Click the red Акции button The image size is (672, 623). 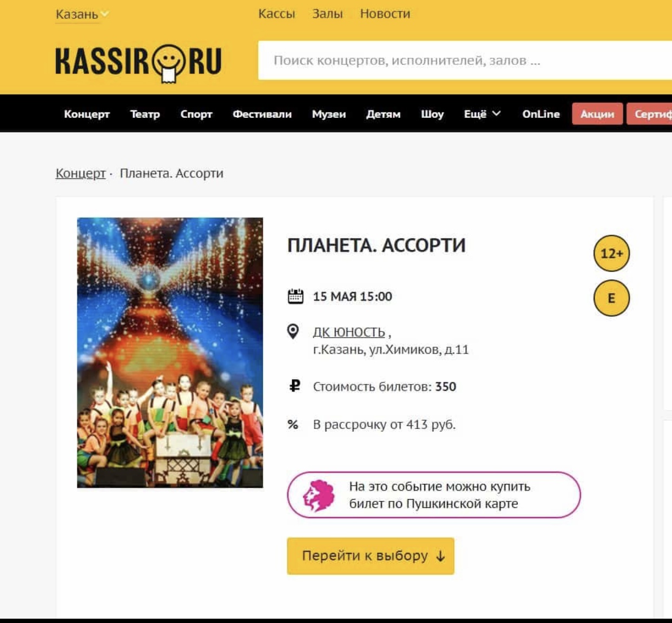click(x=597, y=114)
